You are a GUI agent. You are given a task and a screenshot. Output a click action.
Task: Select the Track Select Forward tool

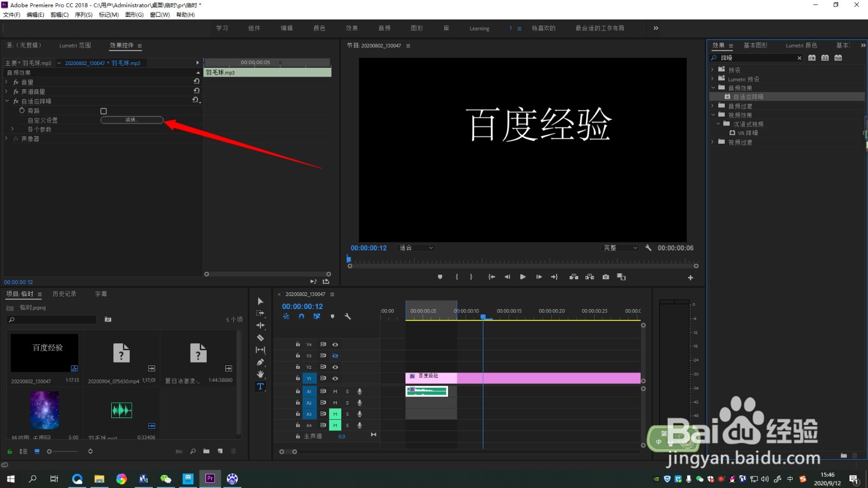[x=260, y=313]
